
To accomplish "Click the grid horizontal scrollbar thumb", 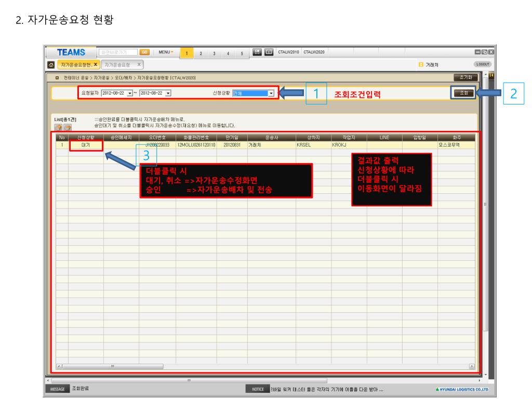I will point(113,366).
